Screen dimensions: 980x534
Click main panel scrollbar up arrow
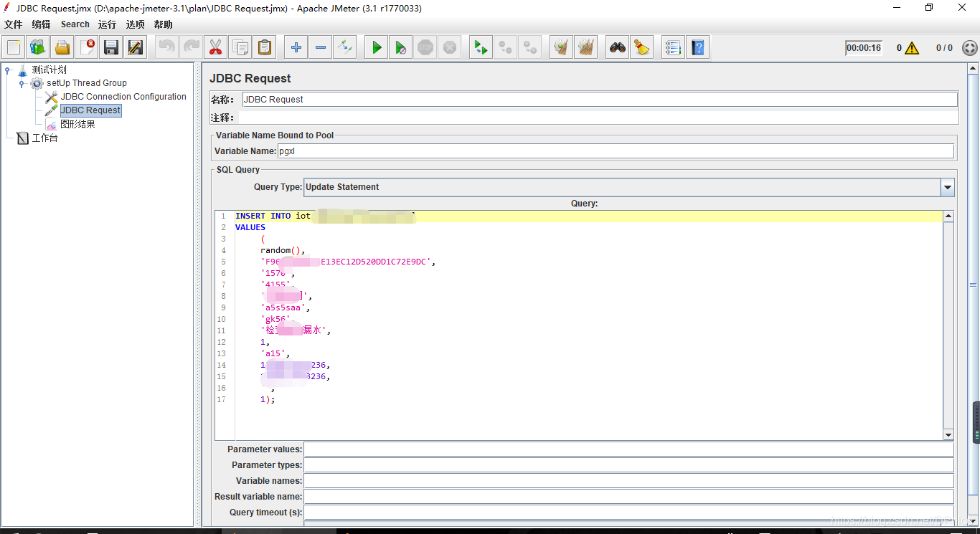pos(974,70)
